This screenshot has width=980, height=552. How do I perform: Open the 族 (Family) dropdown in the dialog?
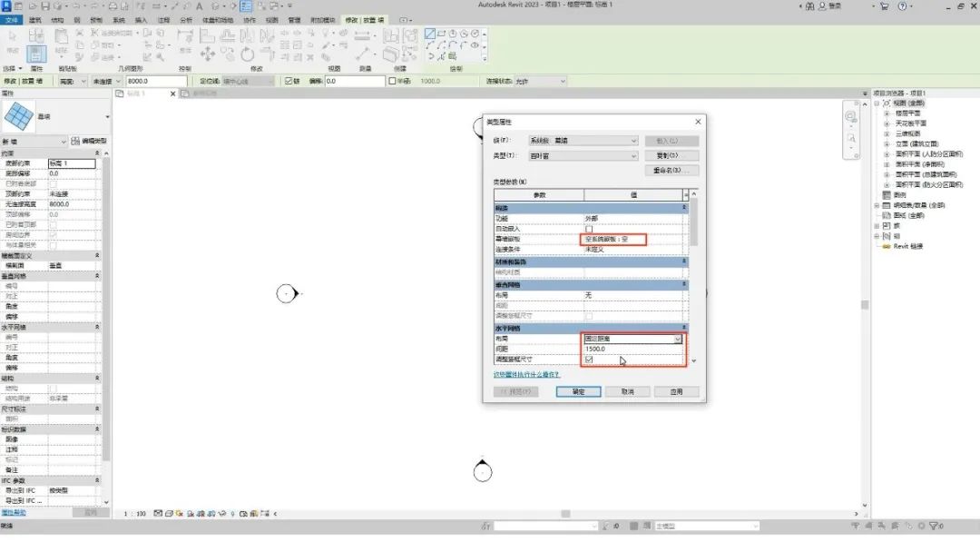583,141
